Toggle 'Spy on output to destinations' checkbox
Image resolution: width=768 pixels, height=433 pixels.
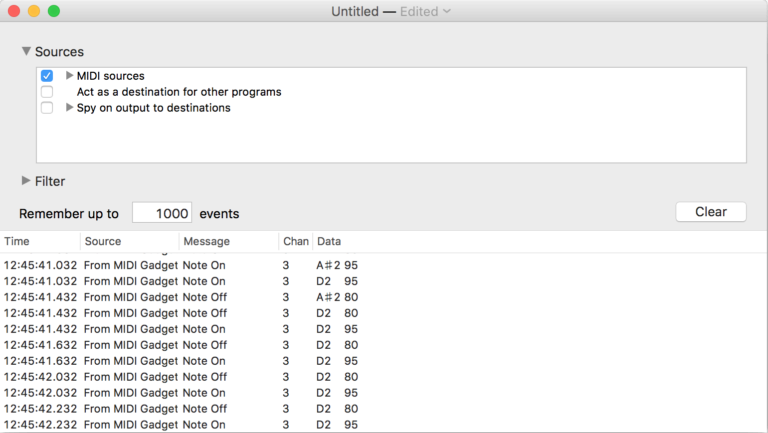(x=47, y=108)
